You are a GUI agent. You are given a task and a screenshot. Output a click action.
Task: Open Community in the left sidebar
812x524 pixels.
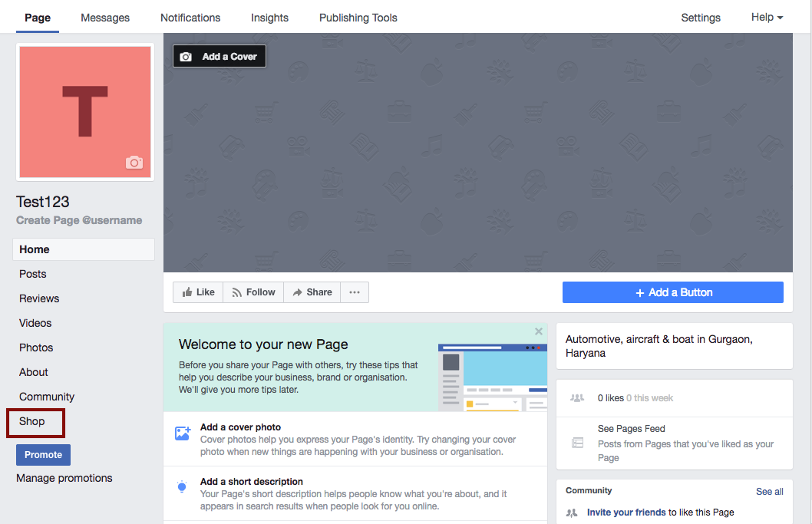click(47, 397)
